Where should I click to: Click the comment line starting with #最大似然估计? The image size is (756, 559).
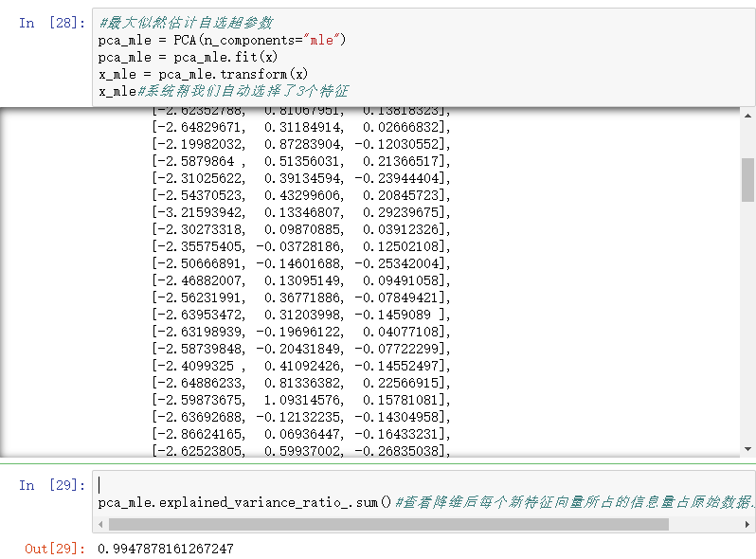click(x=186, y=23)
